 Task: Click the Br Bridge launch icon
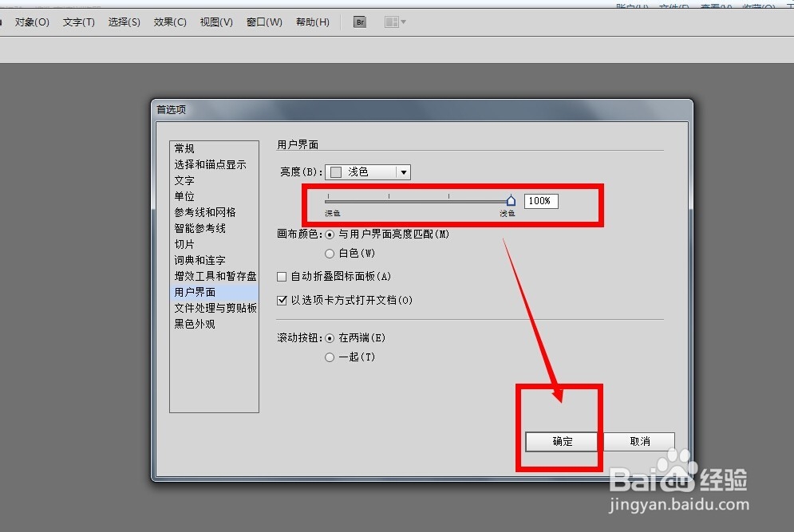pos(359,22)
